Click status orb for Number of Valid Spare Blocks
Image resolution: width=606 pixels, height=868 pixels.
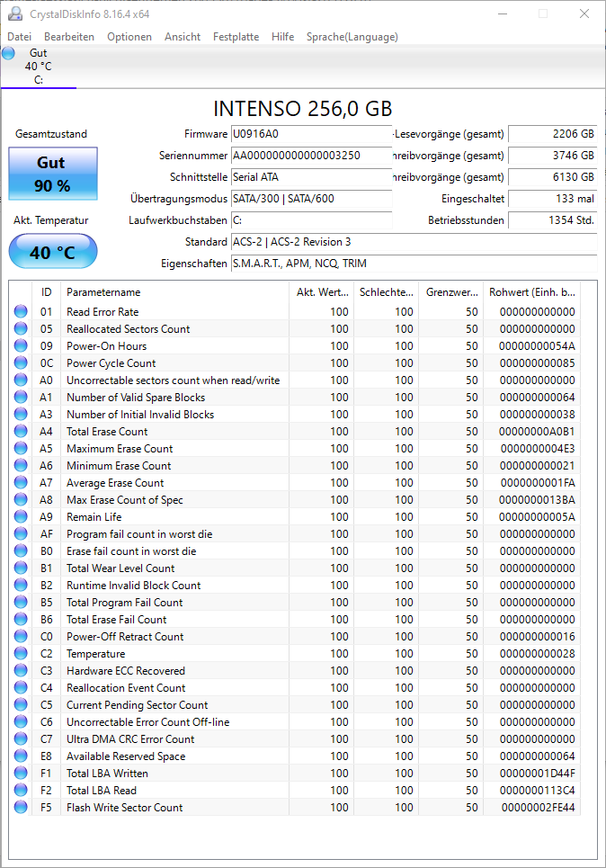pyautogui.click(x=21, y=397)
